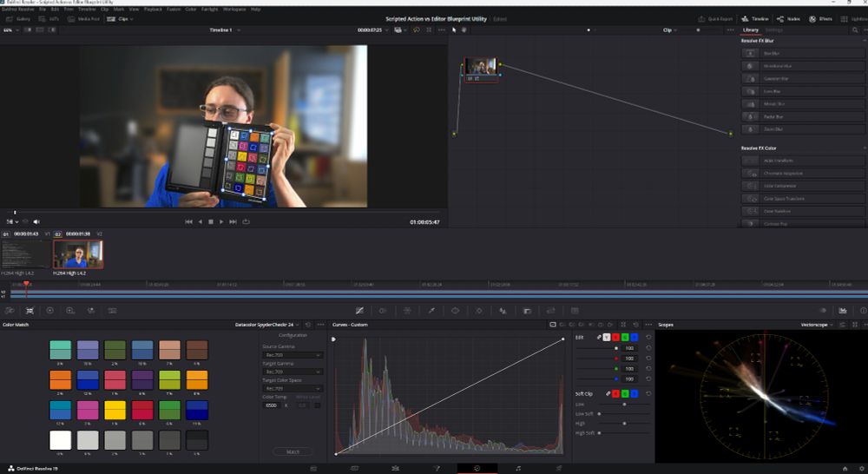Select clip 02 thumbnail with man

pos(78,254)
